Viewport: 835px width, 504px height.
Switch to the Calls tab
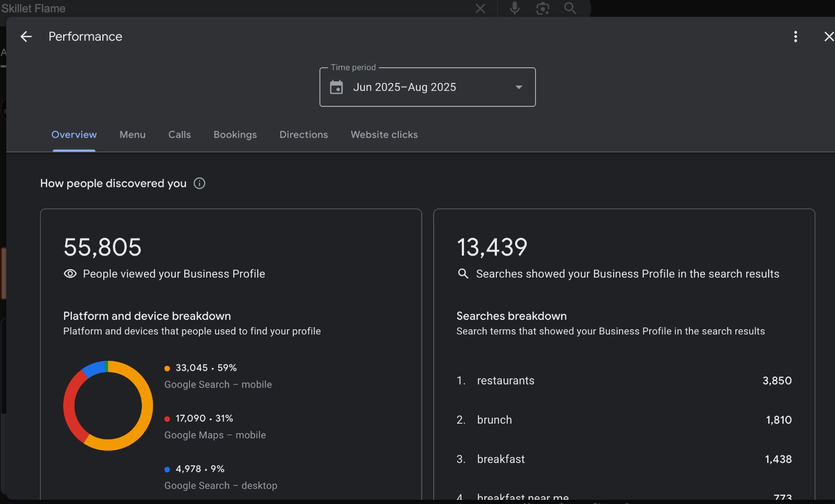pos(180,135)
